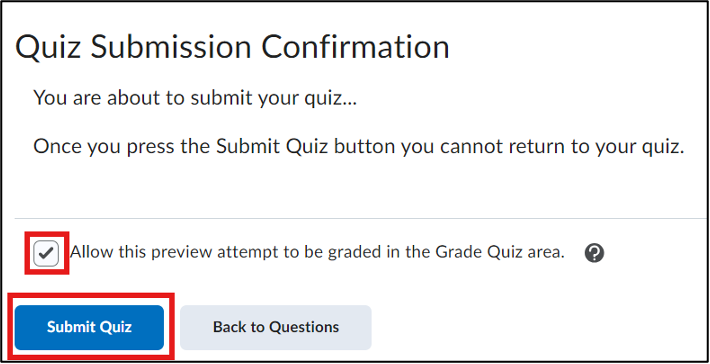Submit the quiz with the blue button

pos(89,327)
